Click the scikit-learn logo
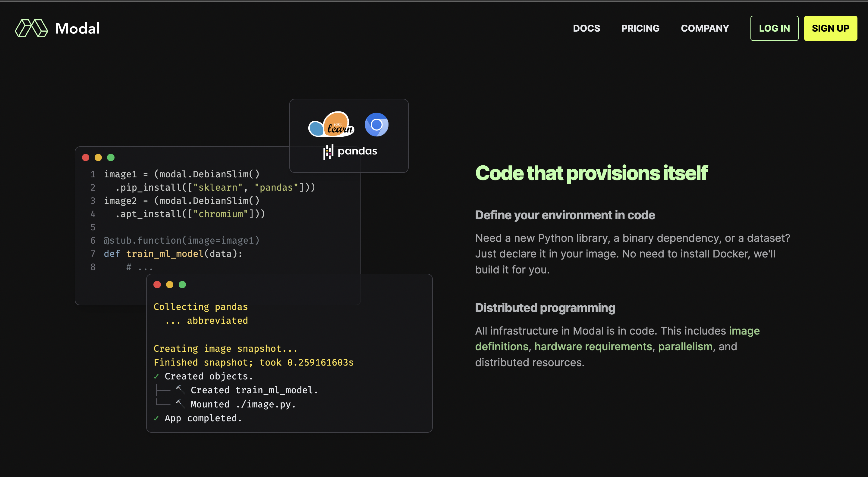 331,124
